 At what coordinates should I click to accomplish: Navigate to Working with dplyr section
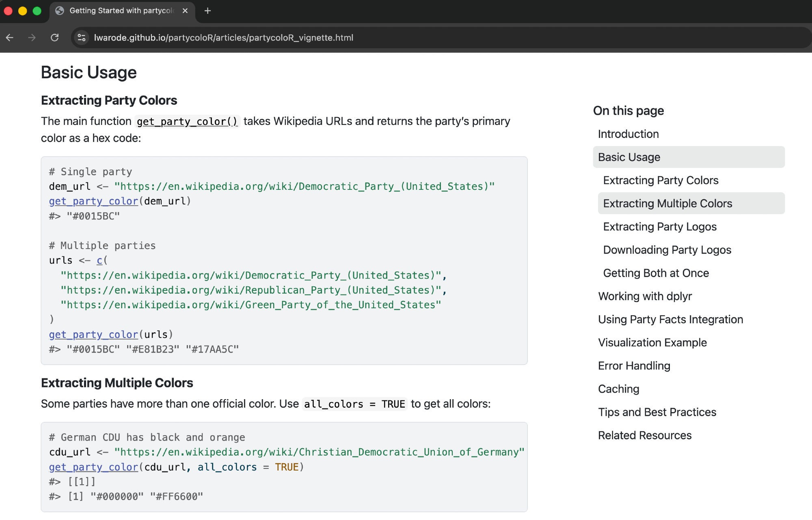pyautogui.click(x=645, y=296)
